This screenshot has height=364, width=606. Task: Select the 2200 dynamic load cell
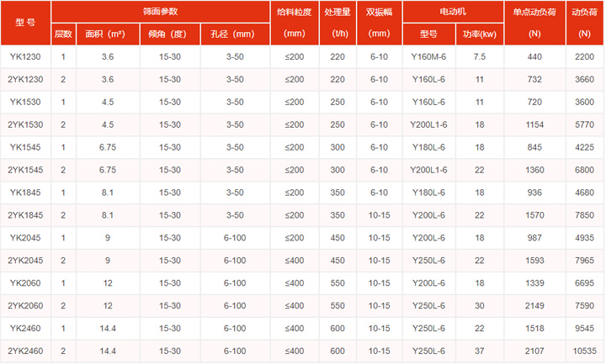(x=584, y=56)
